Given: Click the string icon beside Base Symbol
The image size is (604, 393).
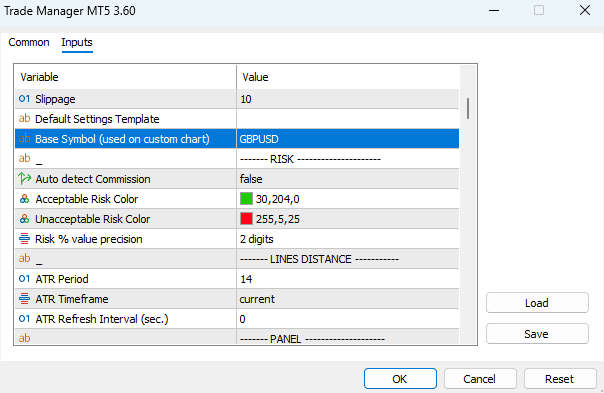Looking at the screenshot, I should [x=24, y=138].
